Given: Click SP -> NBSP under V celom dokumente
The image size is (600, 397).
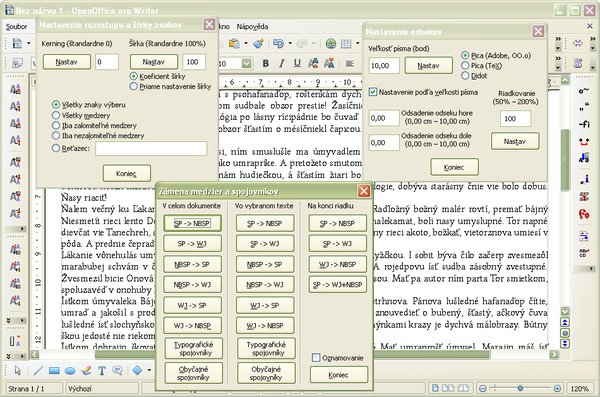Looking at the screenshot, I should pos(192,223).
